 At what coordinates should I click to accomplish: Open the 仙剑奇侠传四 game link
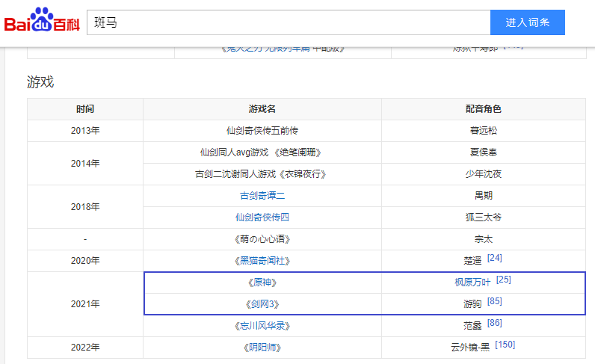coord(262,217)
